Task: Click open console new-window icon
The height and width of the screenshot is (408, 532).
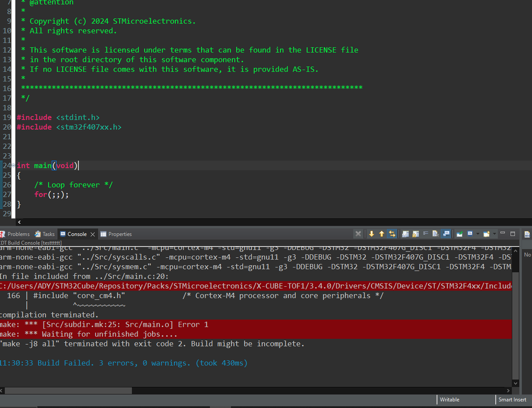Action: (487, 234)
